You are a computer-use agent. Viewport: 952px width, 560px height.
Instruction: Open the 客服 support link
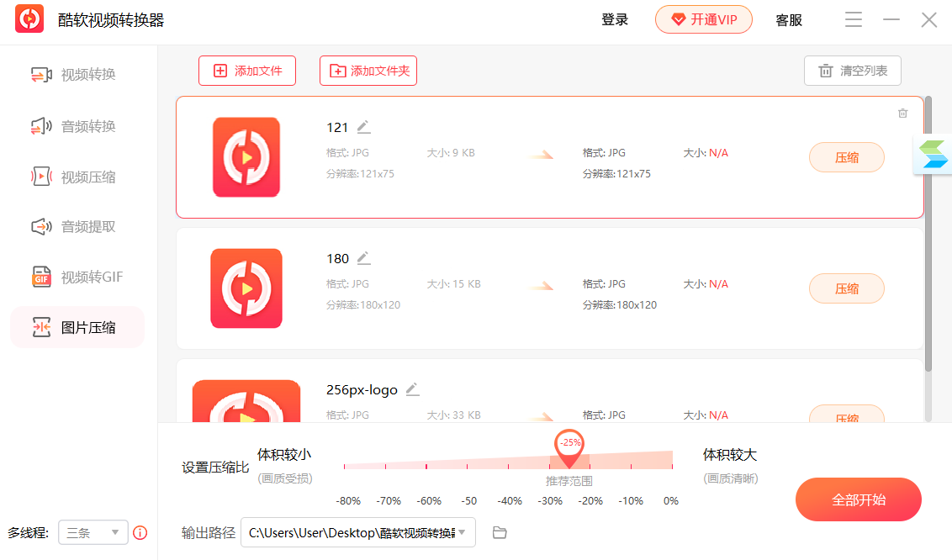click(x=789, y=20)
